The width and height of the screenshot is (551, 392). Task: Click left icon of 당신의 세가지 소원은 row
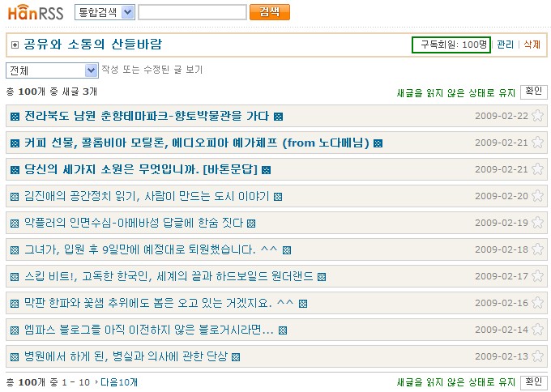pos(15,170)
